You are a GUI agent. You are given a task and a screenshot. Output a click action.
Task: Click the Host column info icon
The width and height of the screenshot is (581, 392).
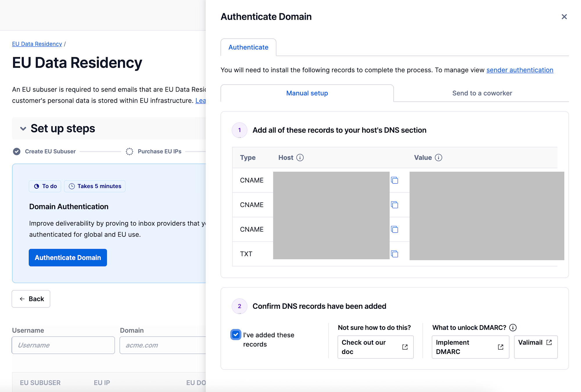point(300,157)
